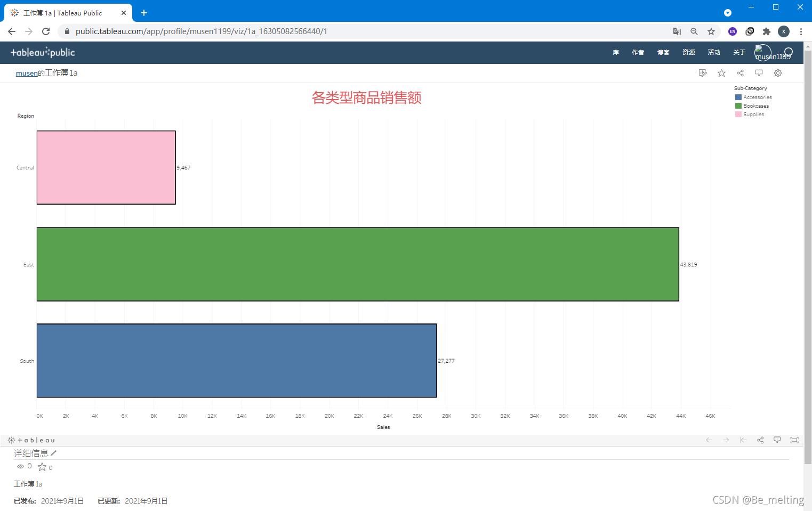This screenshot has width=812, height=511.
Task: Click the blue South region bar
Action: [237, 361]
